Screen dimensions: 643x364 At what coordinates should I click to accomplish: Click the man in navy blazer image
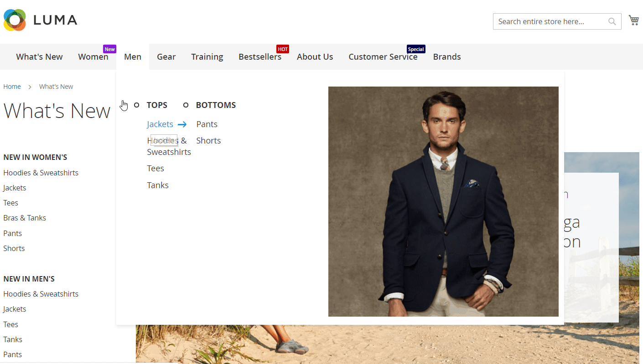(443, 201)
